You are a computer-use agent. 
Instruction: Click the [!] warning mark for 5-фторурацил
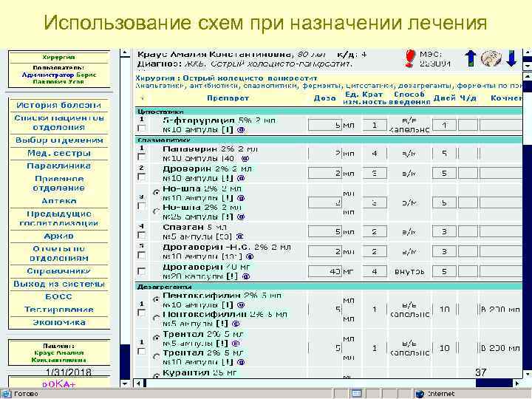pos(228,129)
